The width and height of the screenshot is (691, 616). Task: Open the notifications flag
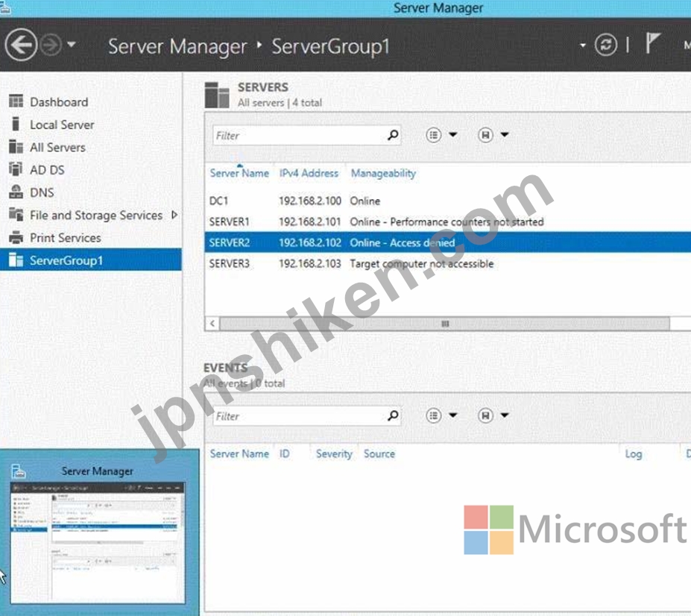[x=652, y=44]
